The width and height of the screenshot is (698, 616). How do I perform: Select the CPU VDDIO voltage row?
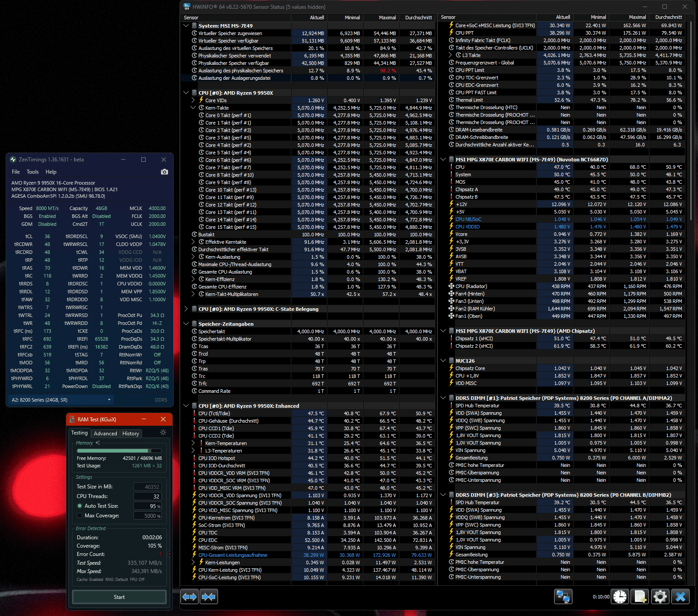pos(562,227)
